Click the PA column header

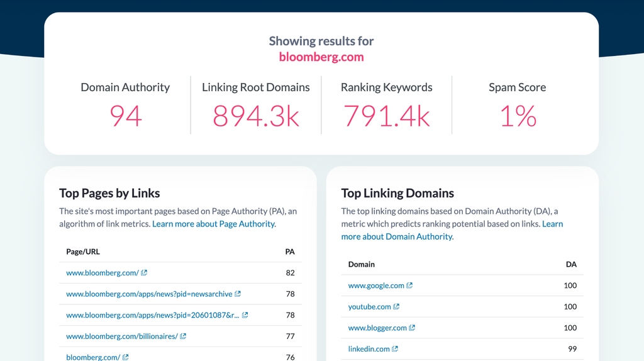click(290, 252)
